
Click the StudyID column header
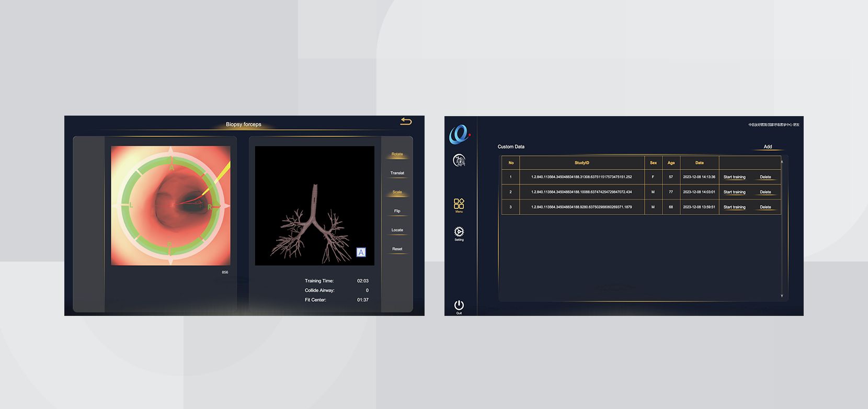point(582,163)
